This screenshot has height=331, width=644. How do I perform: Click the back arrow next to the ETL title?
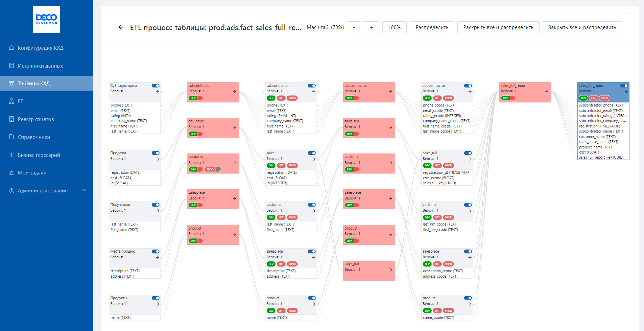[121, 27]
